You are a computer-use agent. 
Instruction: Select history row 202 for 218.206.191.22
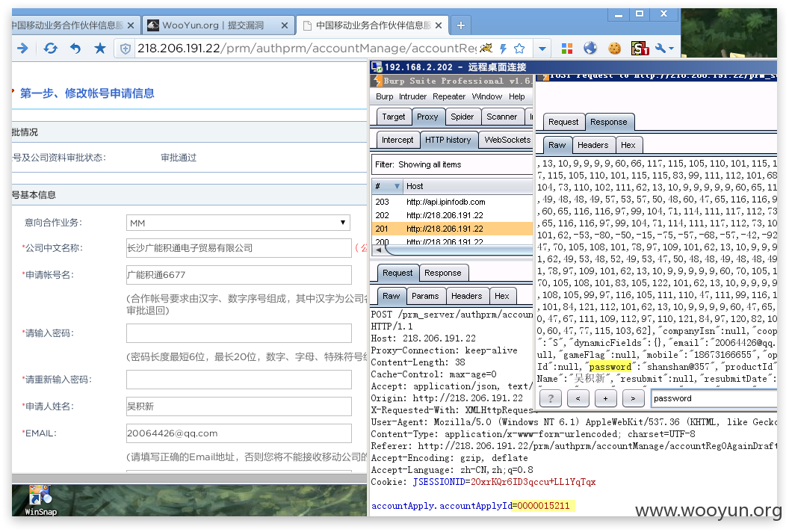[x=452, y=215]
